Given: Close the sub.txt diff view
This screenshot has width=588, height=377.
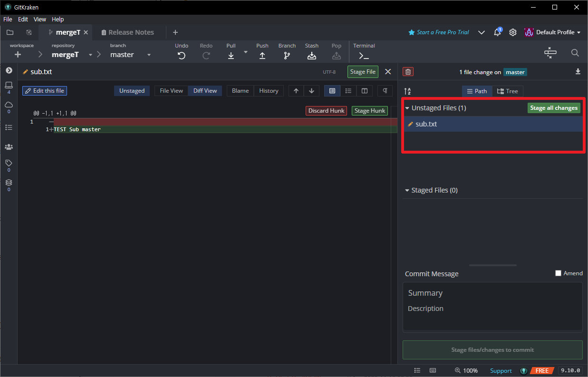Looking at the screenshot, I should click(388, 72).
